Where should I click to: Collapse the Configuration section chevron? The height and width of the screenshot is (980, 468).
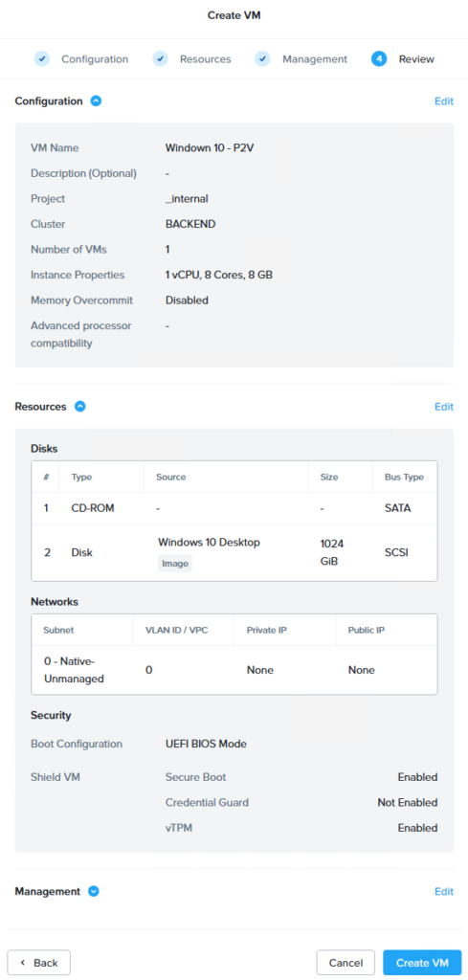(96, 100)
